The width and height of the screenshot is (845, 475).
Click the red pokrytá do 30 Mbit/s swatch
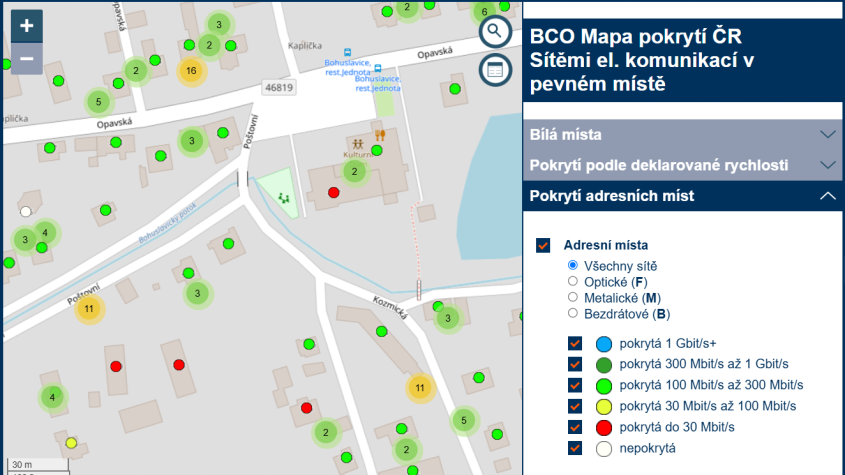pyautogui.click(x=603, y=427)
